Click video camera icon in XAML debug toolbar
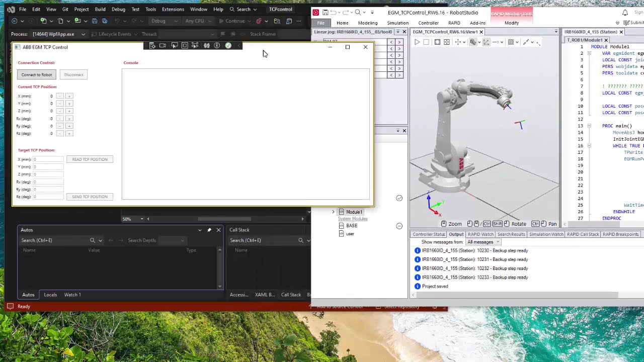This screenshot has height=362, width=644. [163, 46]
